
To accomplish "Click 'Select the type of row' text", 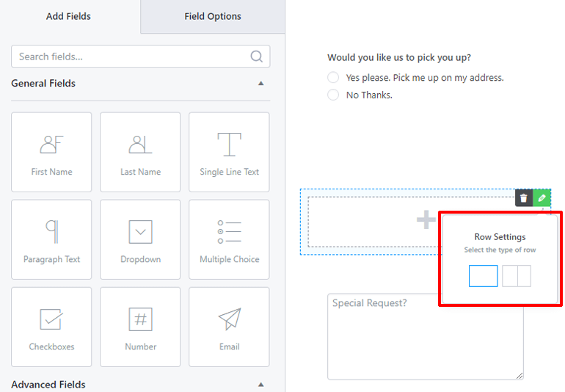I will coord(500,250).
